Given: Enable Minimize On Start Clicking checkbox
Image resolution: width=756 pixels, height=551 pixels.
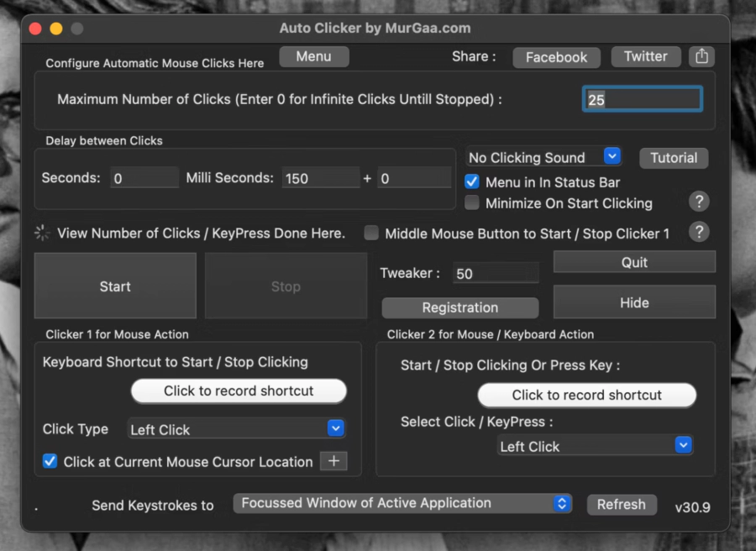Looking at the screenshot, I should coord(472,202).
